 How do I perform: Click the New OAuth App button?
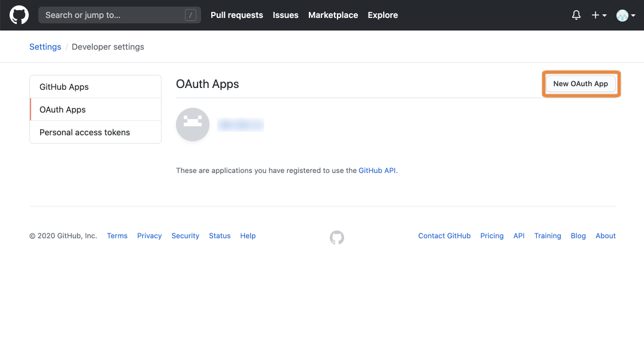tap(580, 84)
